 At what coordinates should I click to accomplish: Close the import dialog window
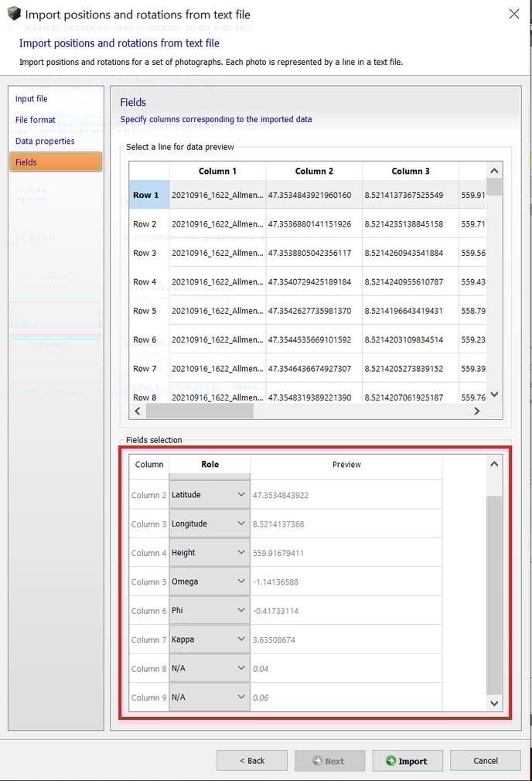(x=514, y=14)
